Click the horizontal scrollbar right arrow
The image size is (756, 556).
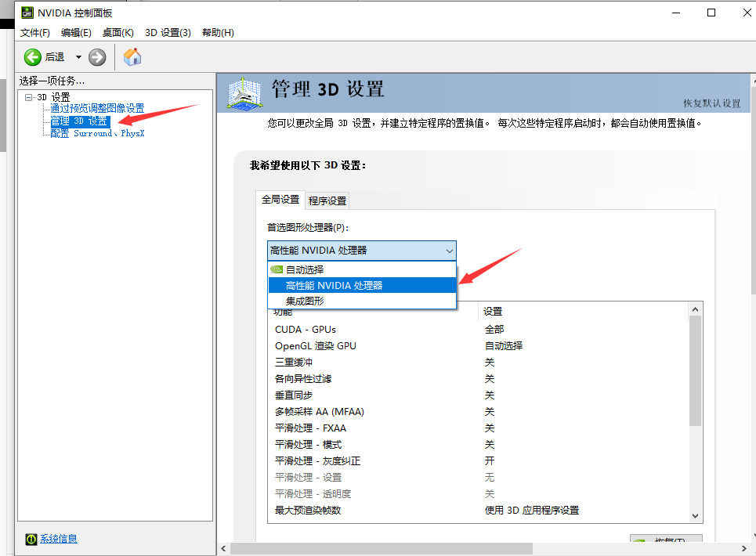[743, 548]
